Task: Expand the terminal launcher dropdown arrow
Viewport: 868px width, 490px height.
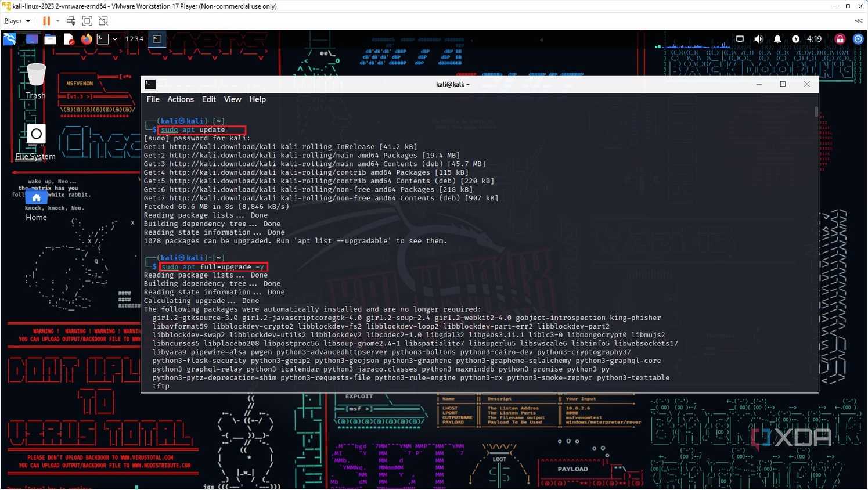Action: pos(115,39)
